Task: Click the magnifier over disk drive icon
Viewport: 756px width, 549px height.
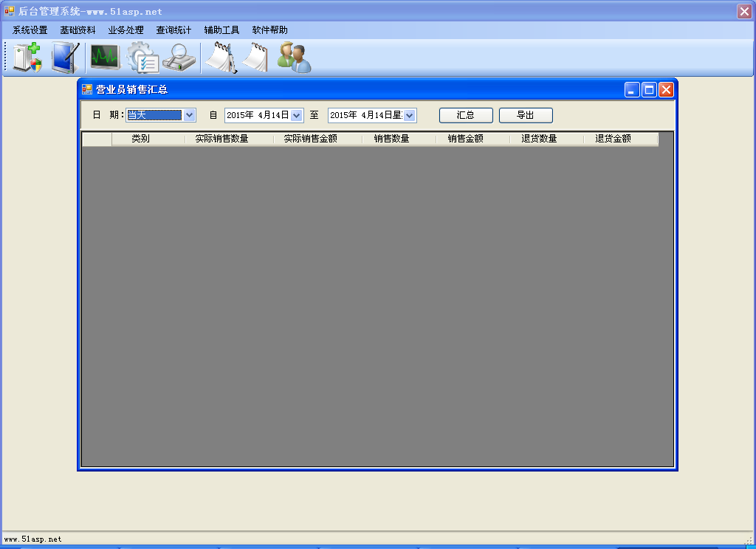Action: pyautogui.click(x=179, y=58)
